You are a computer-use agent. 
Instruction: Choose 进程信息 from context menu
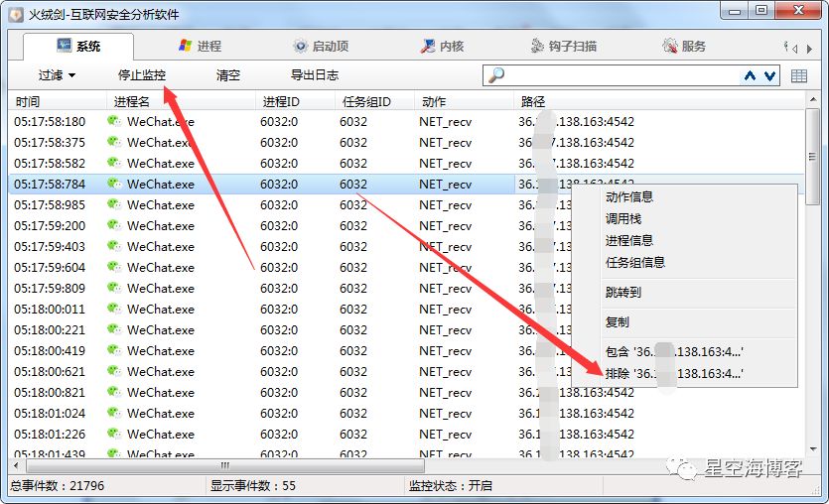tap(629, 240)
